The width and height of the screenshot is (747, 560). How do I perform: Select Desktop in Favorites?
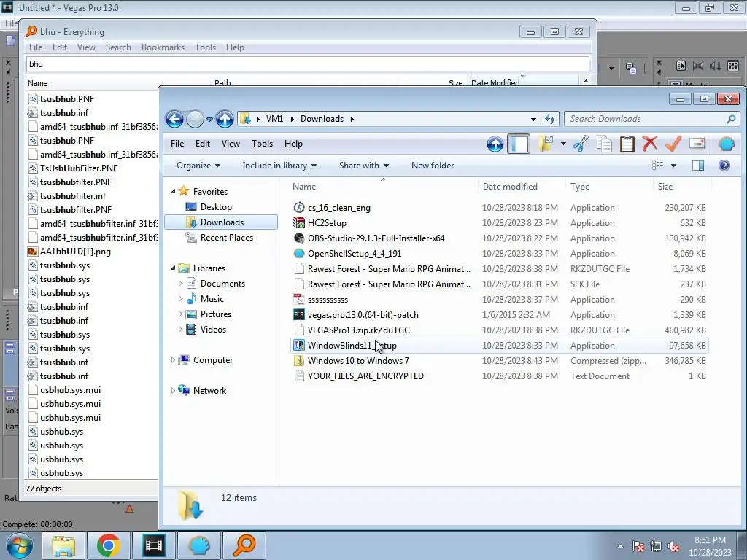[x=216, y=206]
